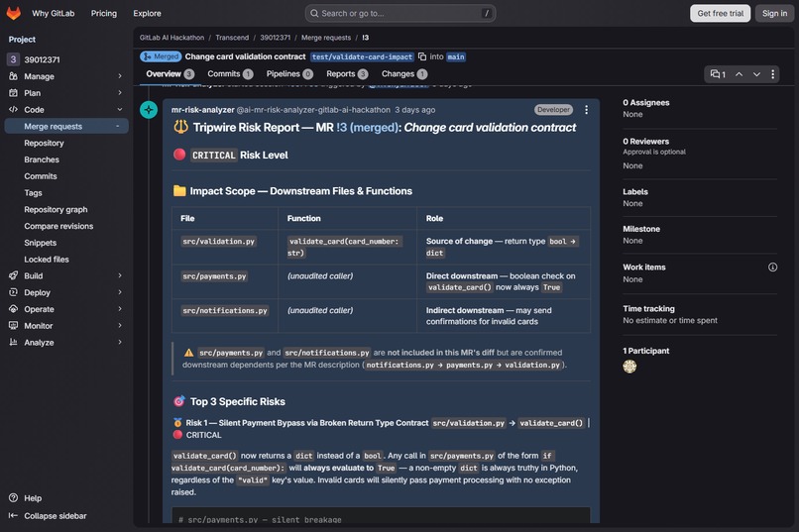Open Pricing page link
The width and height of the screenshot is (799, 532).
pyautogui.click(x=104, y=13)
